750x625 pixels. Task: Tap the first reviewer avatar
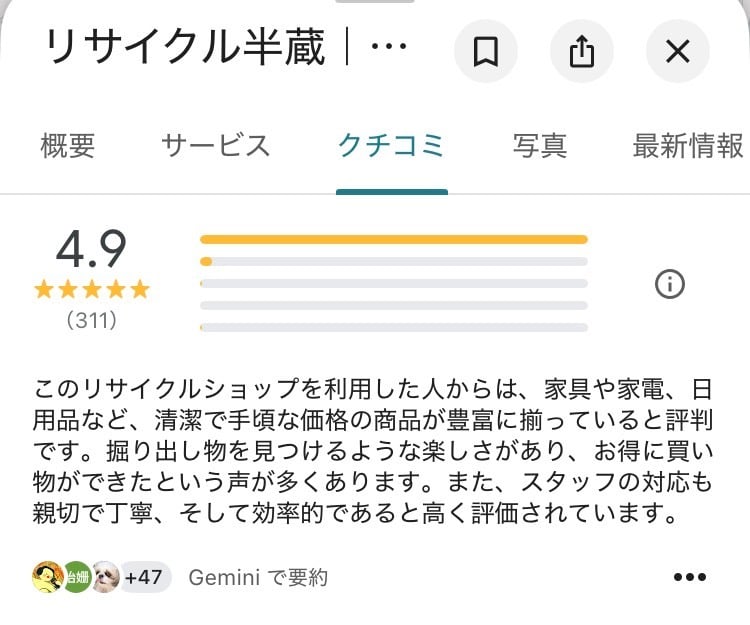click(x=46, y=577)
